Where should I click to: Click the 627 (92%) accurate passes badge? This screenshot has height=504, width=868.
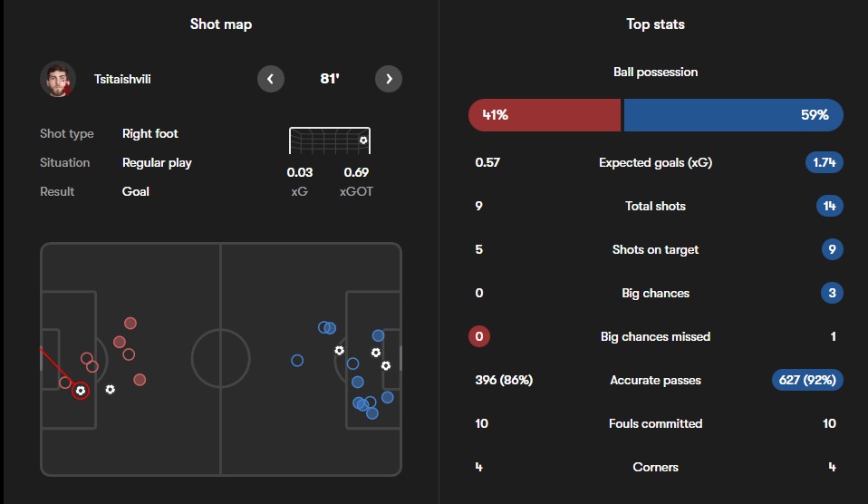(x=806, y=380)
